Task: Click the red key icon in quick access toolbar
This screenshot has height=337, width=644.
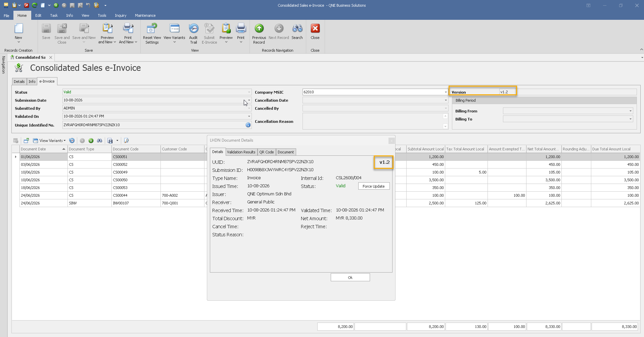Action: [27, 5]
